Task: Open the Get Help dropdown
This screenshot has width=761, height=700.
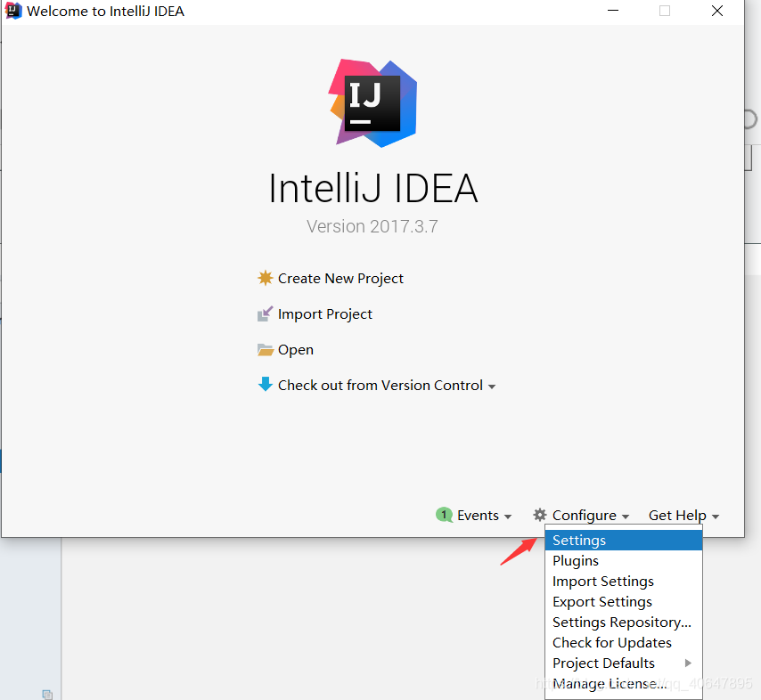Action: coord(683,515)
